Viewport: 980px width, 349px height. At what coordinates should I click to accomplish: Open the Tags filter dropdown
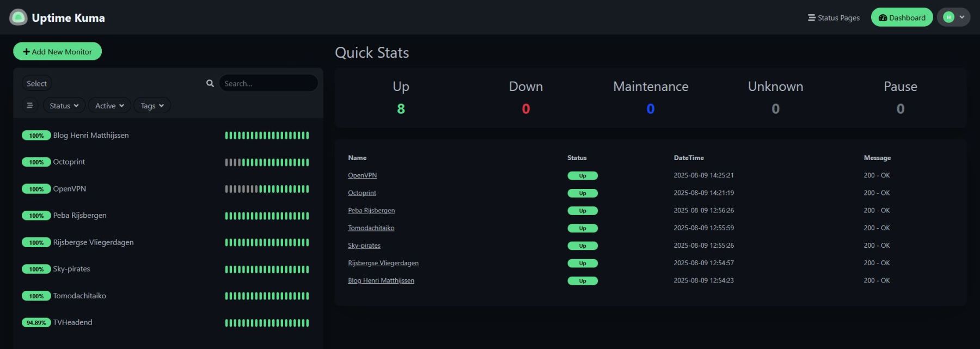pos(152,106)
